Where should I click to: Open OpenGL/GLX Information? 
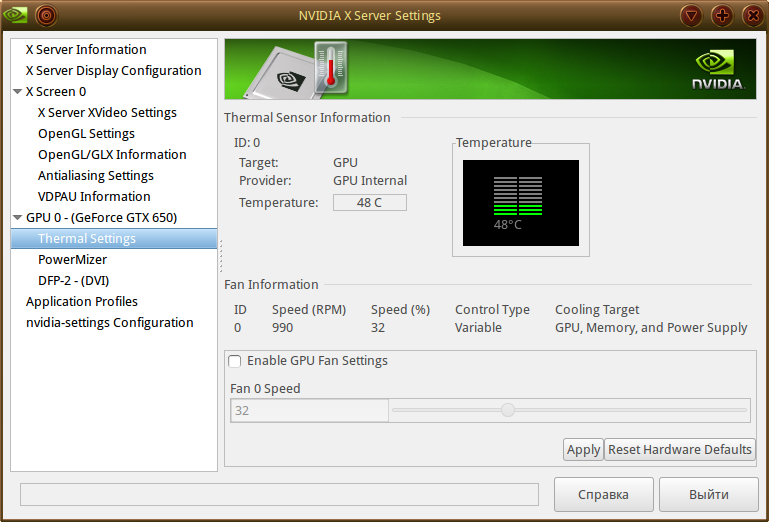pos(112,155)
